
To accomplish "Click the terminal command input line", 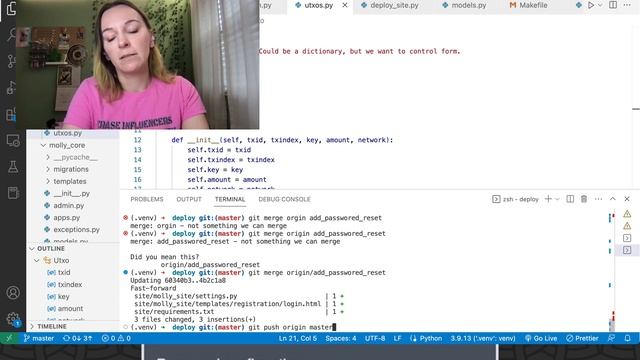I will click(x=292, y=327).
